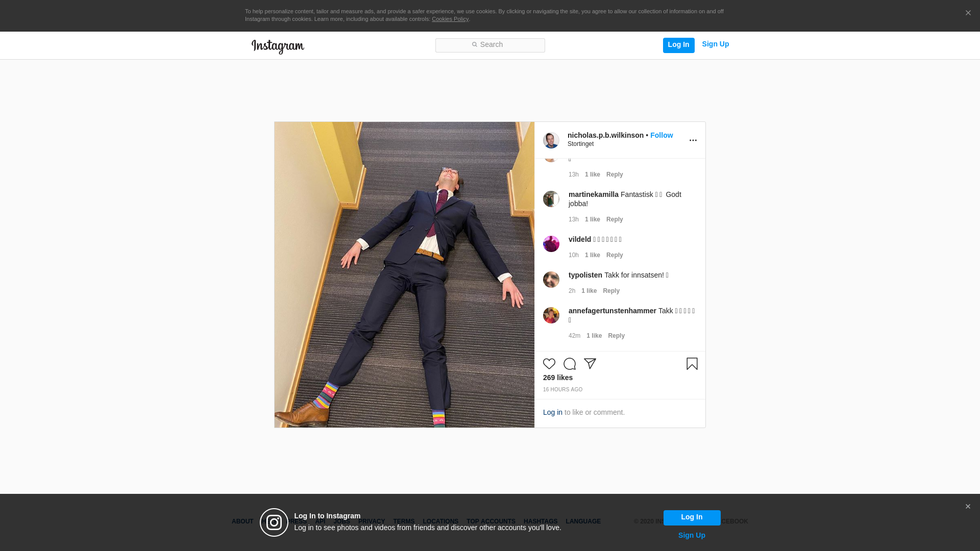The image size is (980, 551).
Task: Open annefagertunstenhammer's profile name
Action: pos(612,311)
